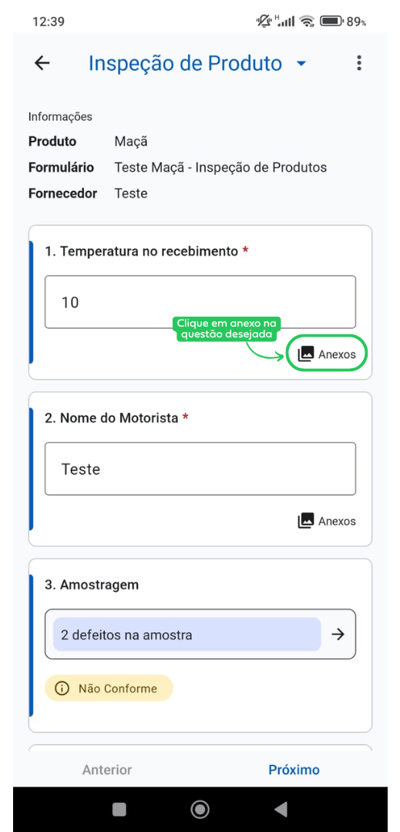Tap the Android recent apps square button

click(119, 809)
